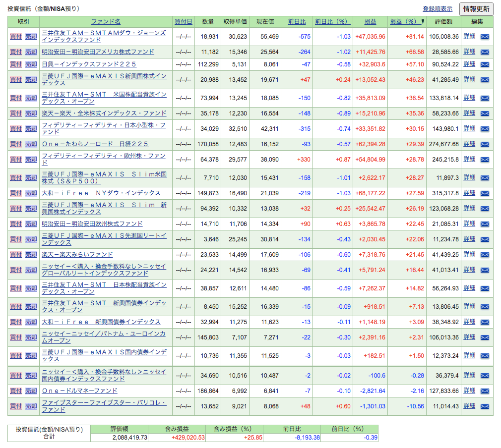Click 売却 for ｅＭＡＸＩＳ先進国リートインデックス
501x448 pixels.
pyautogui.click(x=31, y=239)
